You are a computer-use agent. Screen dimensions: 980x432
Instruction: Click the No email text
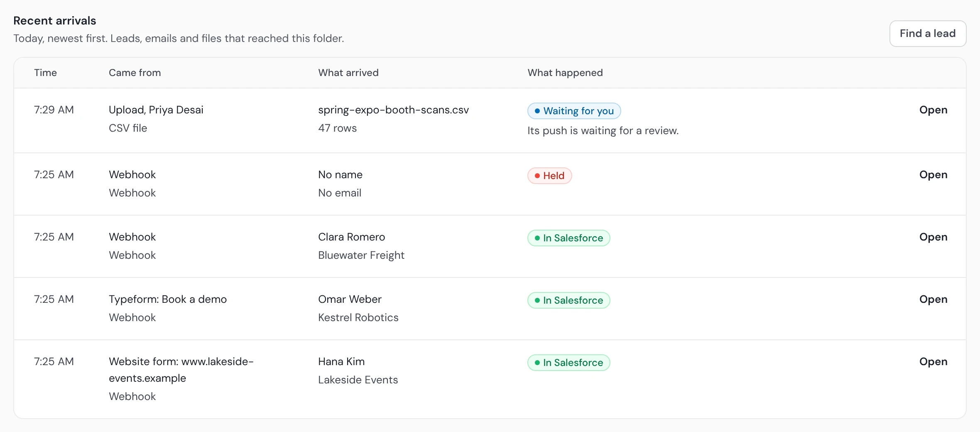click(x=340, y=193)
